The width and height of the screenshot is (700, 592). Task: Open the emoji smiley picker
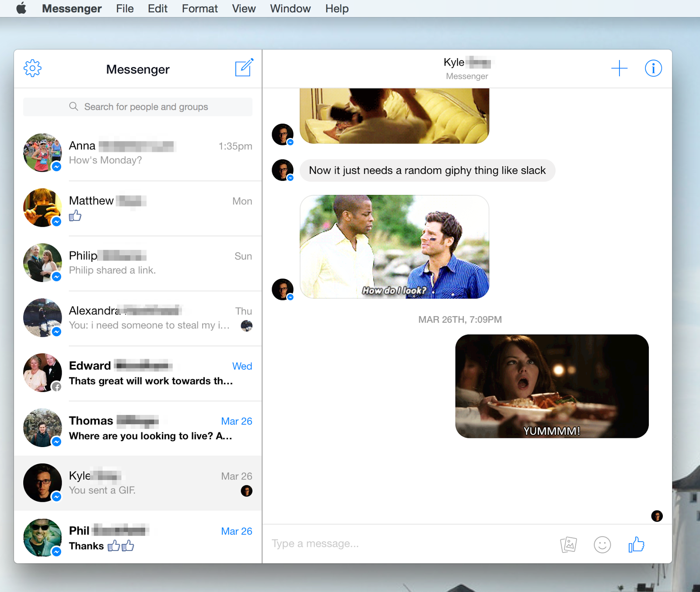click(x=602, y=545)
